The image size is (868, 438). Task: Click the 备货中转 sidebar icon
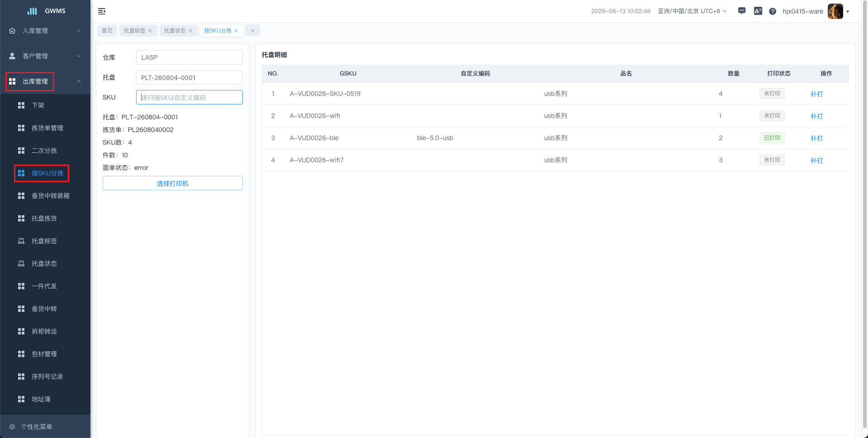(x=21, y=309)
